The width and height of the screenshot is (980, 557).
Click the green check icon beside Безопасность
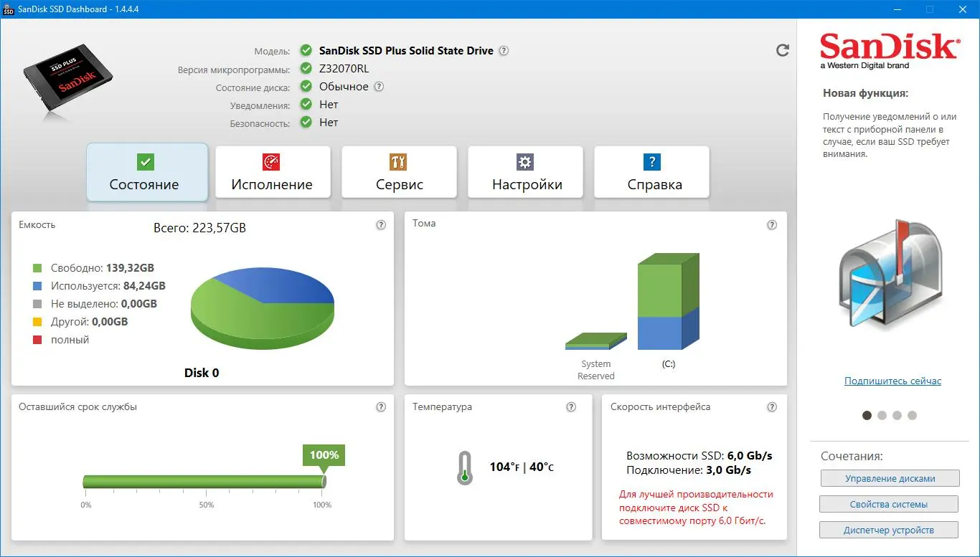coord(306,123)
